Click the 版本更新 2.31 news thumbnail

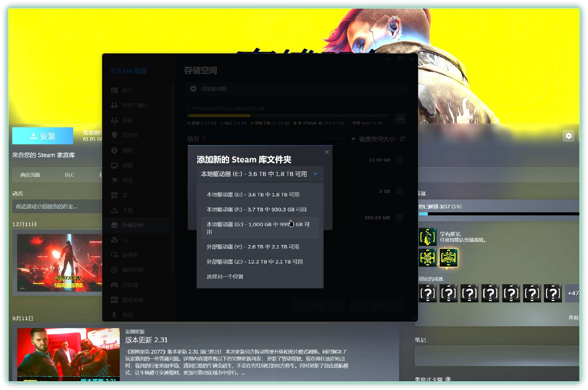(x=68, y=354)
